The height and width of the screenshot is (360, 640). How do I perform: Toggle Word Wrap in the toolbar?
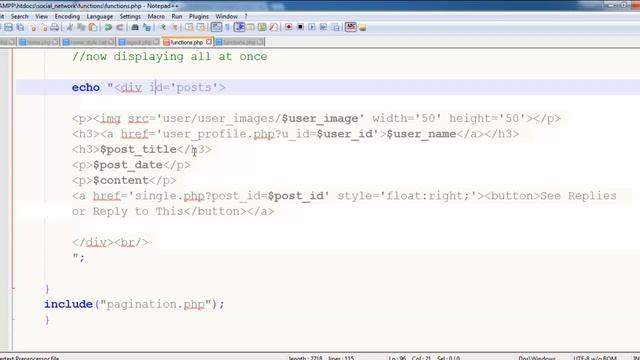click(x=216, y=27)
